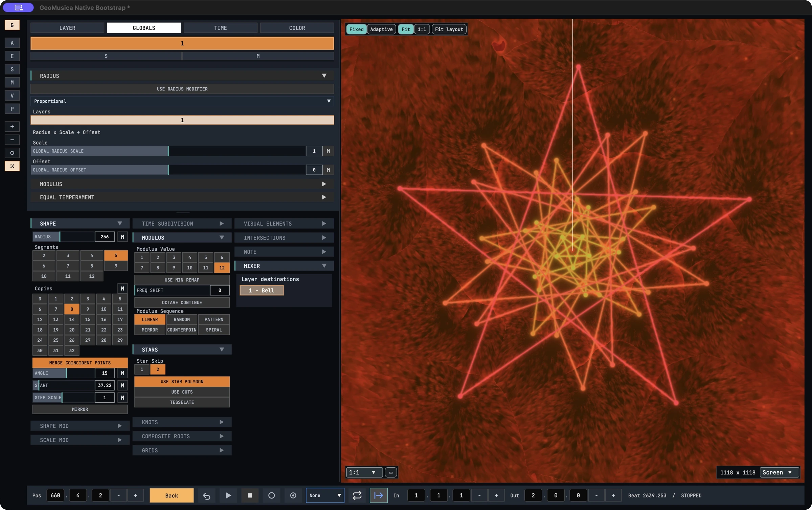
Task: Click the Start value 37.22 field
Action: click(105, 385)
